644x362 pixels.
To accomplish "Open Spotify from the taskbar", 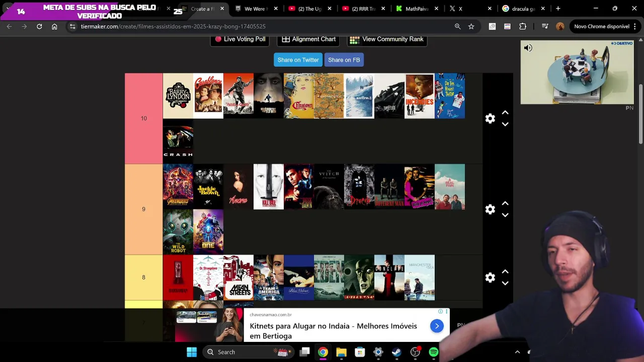I will 433,352.
